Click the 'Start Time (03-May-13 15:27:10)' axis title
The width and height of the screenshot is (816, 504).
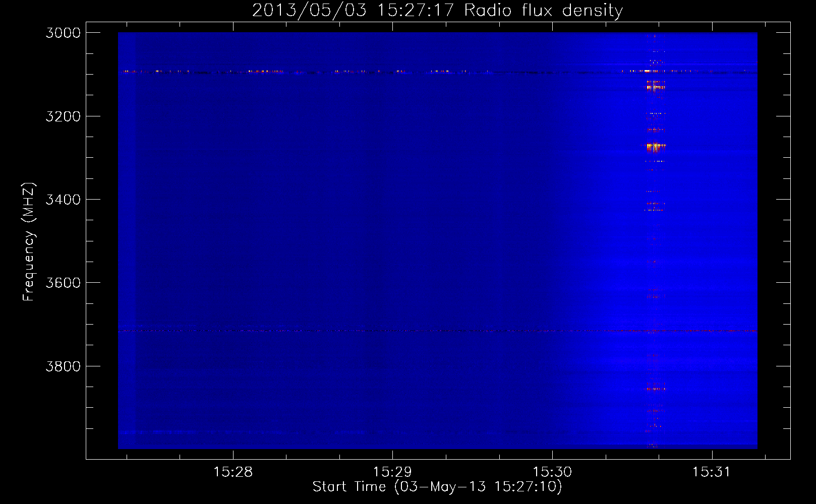point(437,487)
